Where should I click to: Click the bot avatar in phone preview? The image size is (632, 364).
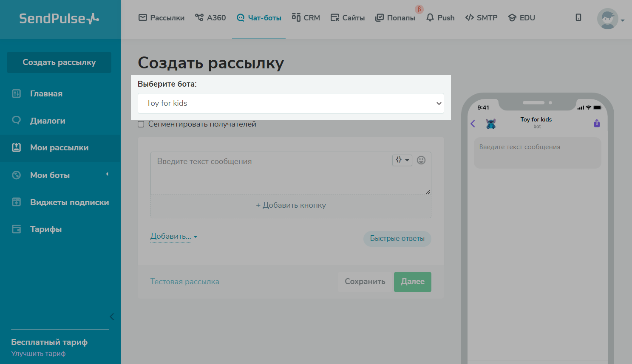tap(491, 124)
